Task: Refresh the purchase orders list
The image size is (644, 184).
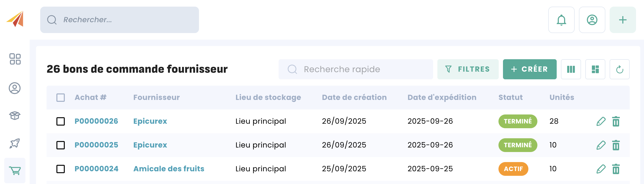Action: pyautogui.click(x=619, y=70)
